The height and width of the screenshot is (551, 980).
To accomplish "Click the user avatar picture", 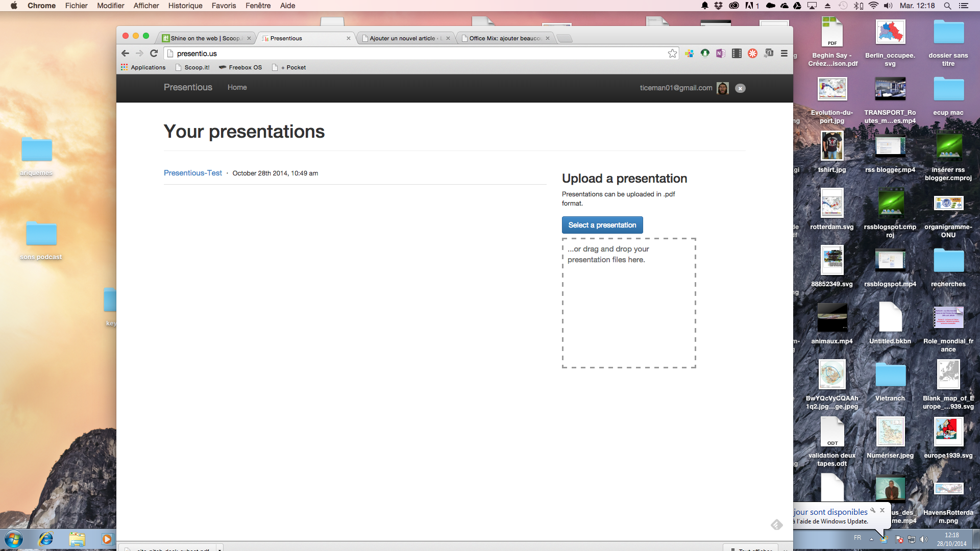I will click(722, 88).
